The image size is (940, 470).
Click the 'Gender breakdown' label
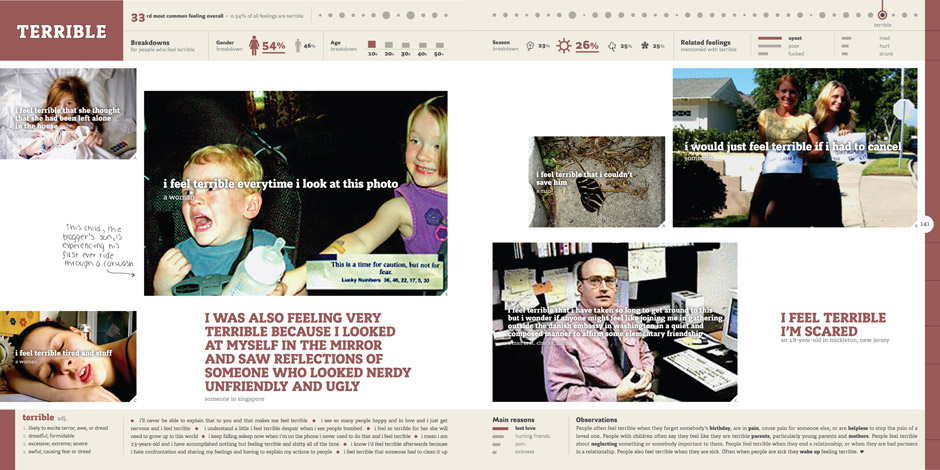coord(230,46)
